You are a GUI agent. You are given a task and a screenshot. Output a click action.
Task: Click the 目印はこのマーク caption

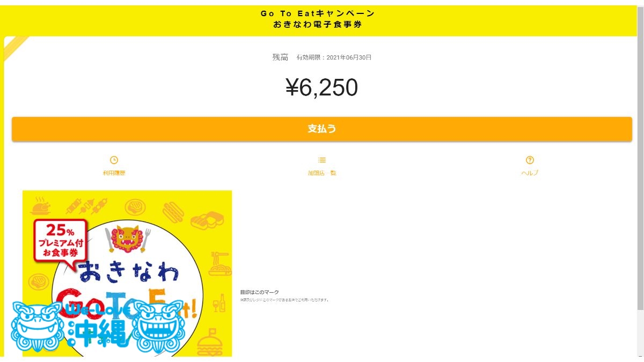point(259,292)
